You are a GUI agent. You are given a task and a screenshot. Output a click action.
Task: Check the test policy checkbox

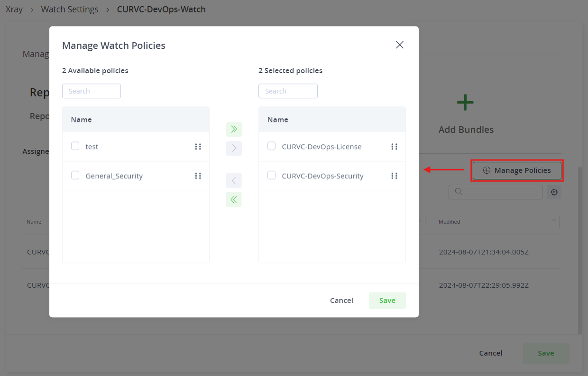75,146
